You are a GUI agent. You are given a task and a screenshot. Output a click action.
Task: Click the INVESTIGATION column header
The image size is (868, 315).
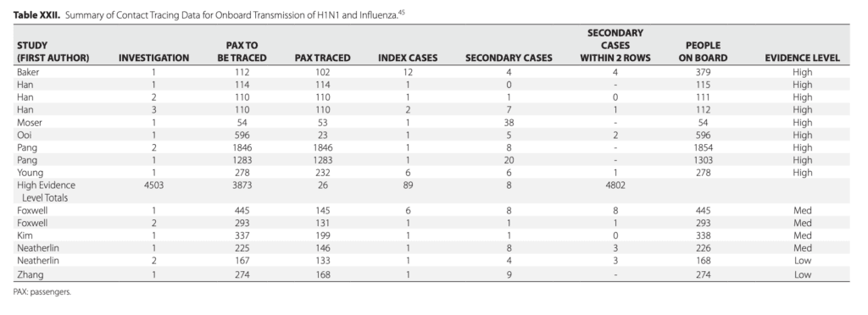click(x=154, y=58)
